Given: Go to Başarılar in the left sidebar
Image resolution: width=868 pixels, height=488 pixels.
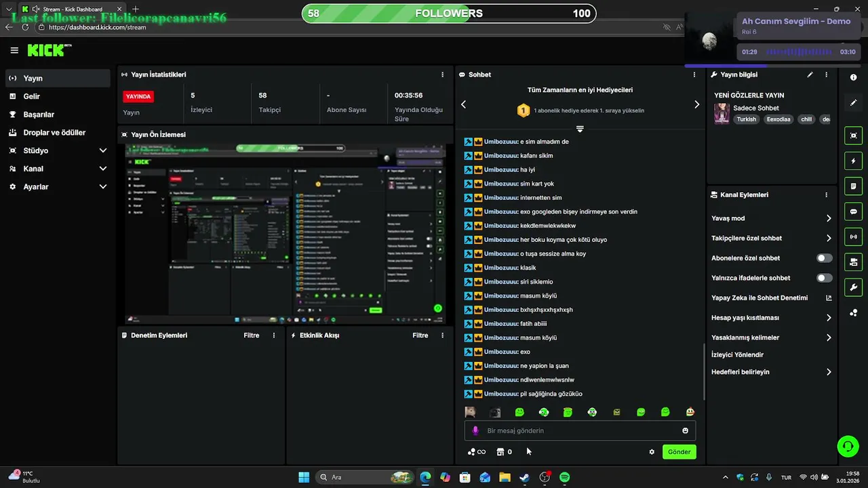Looking at the screenshot, I should 57,115.
